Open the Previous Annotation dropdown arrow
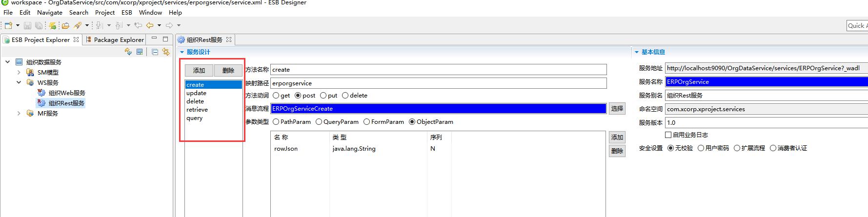Image resolution: width=868 pixels, height=217 pixels. coord(128,25)
